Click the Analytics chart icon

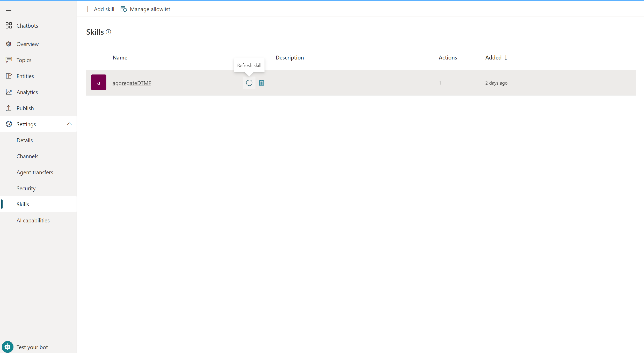[x=9, y=92]
